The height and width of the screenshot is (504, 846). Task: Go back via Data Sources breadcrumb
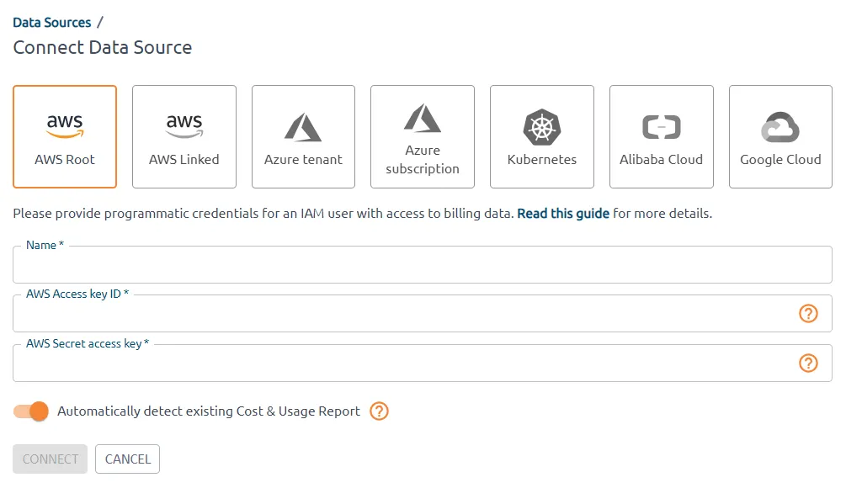point(52,23)
